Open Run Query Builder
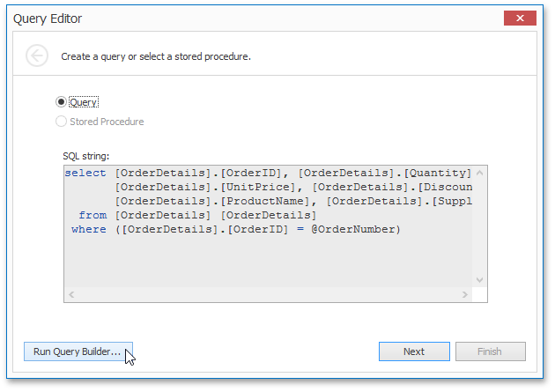Viewport: 555px width, 392px height. [78, 351]
